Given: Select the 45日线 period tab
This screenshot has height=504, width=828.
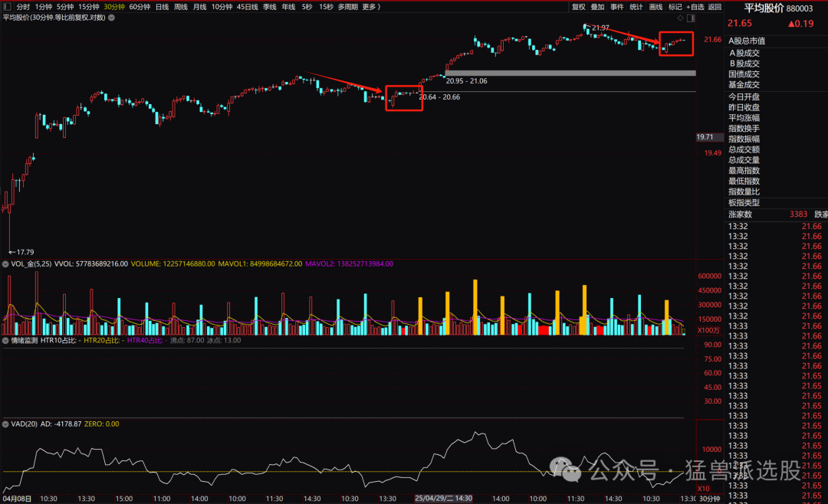Looking at the screenshot, I should (247, 7).
